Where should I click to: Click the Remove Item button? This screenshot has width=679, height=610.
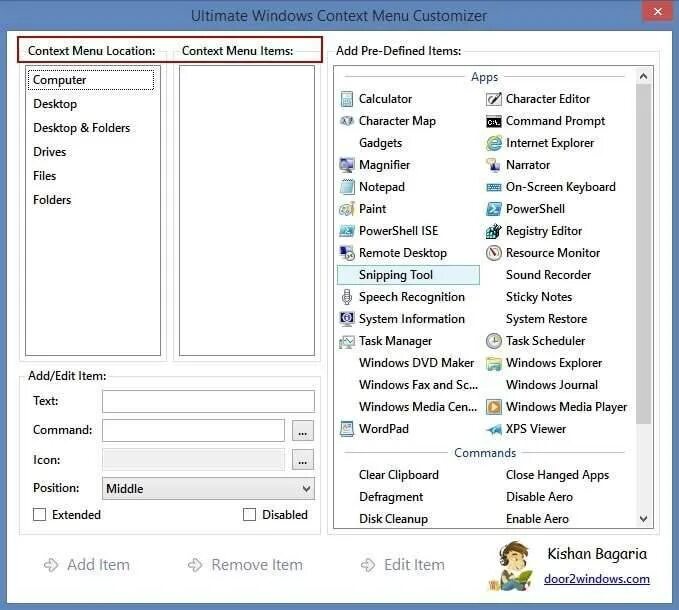[245, 565]
